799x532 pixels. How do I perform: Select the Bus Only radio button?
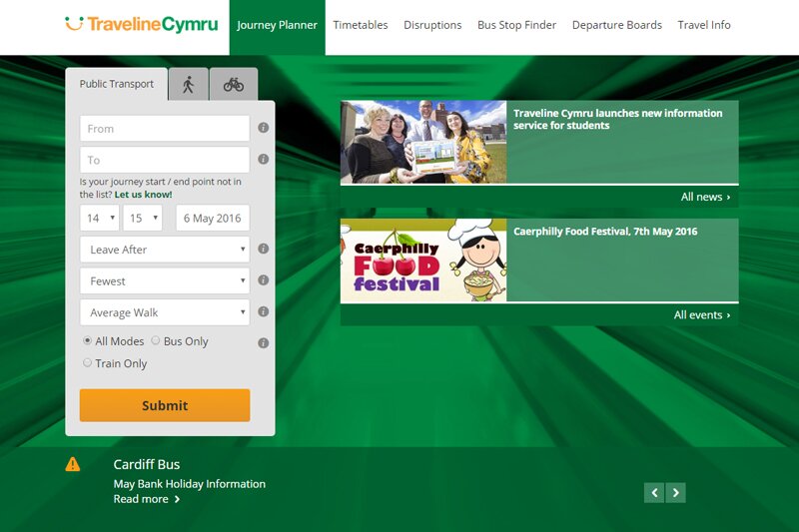pos(156,340)
